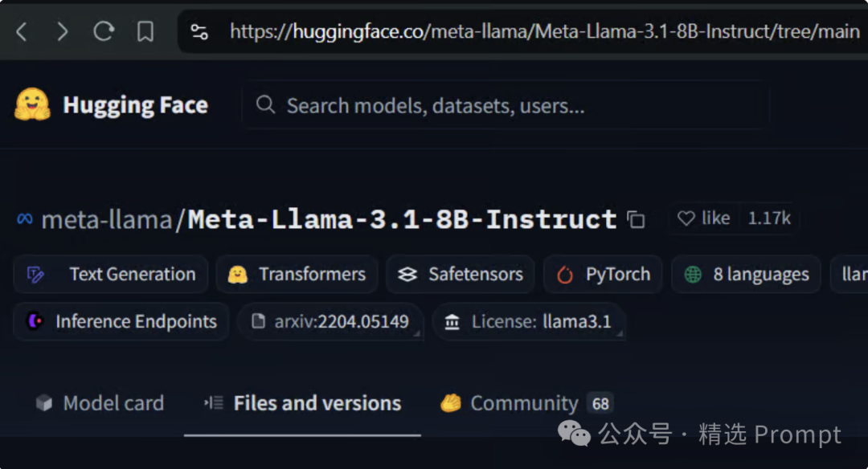Screen dimensions: 868x469
Task: Switch to the Model card tab
Action: pyautogui.click(x=100, y=403)
